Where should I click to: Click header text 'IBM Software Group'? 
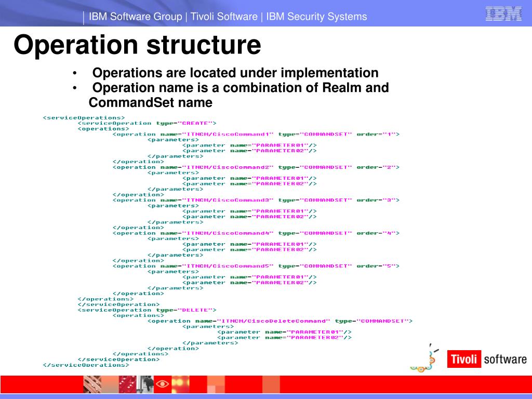[x=136, y=17]
